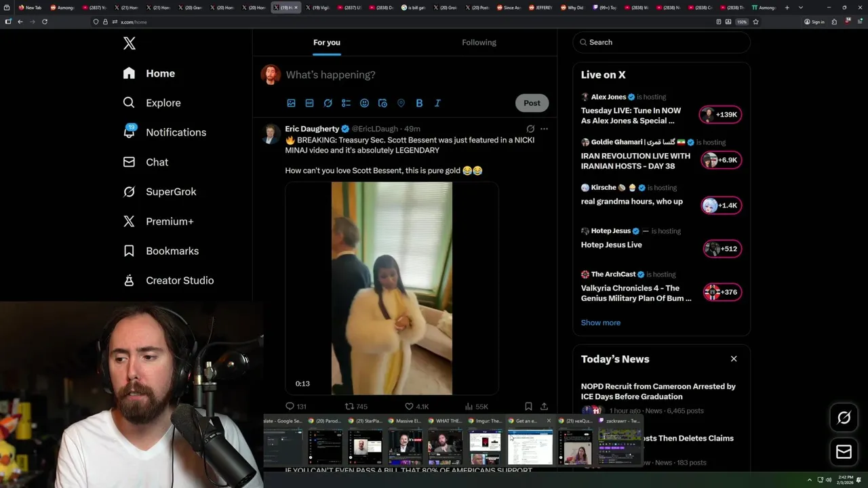The height and width of the screenshot is (488, 868).
Task: Join The ArchCast live +376 space
Action: (722, 292)
